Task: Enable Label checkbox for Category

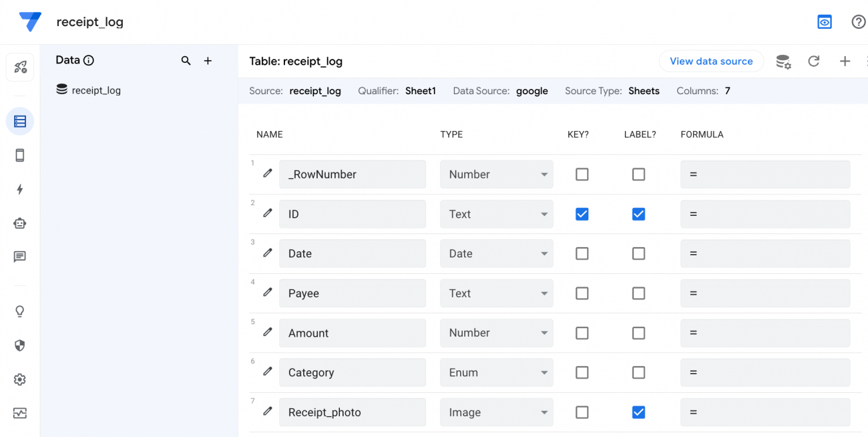Action: (639, 373)
